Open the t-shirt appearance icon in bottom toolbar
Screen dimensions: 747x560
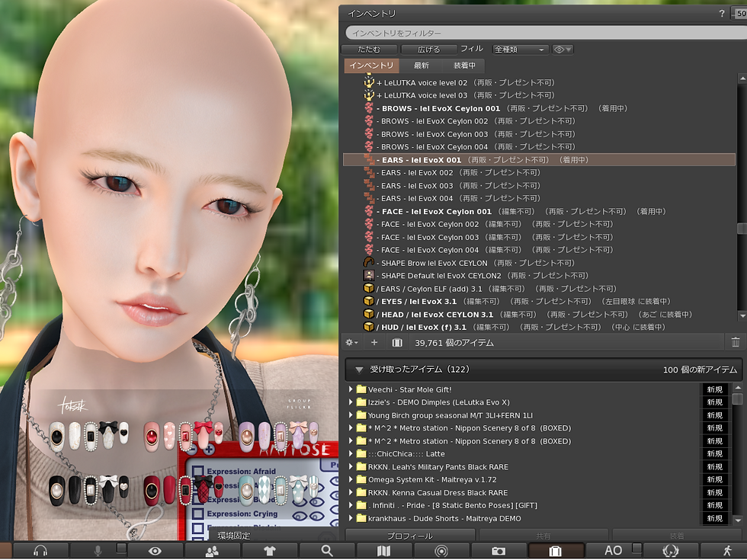pos(270,551)
